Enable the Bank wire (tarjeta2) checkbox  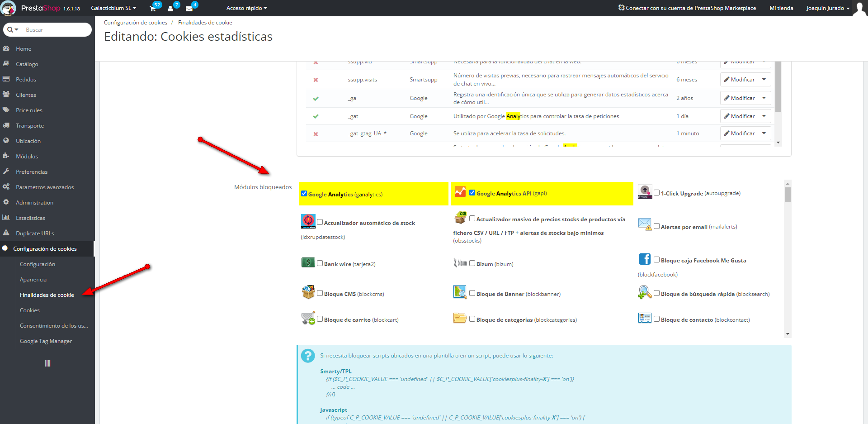pos(320,263)
